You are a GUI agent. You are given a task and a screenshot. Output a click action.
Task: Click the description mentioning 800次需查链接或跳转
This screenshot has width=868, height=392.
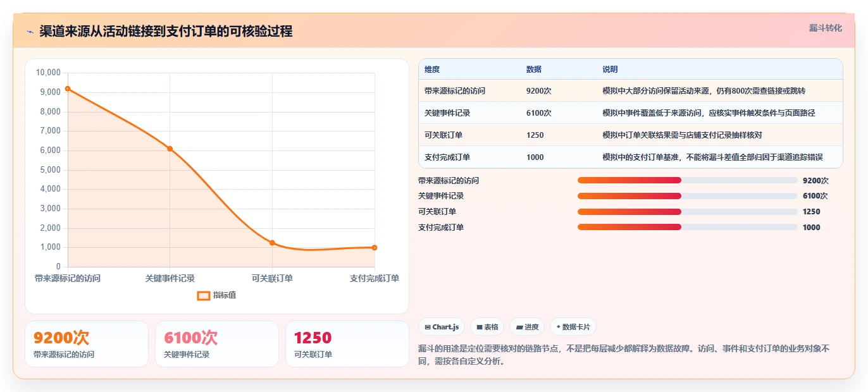click(x=704, y=91)
